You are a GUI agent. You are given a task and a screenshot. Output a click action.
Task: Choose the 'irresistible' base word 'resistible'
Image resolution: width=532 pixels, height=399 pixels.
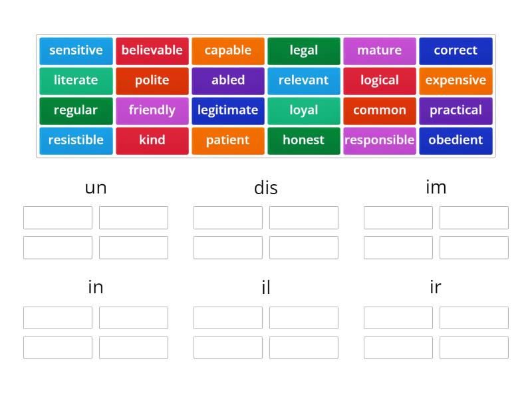[x=75, y=140]
